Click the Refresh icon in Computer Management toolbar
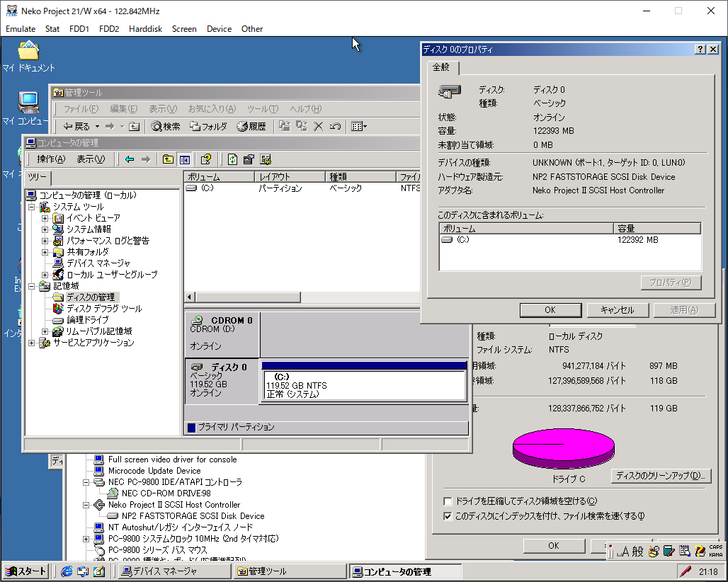This screenshot has height=582, width=728. click(x=232, y=159)
